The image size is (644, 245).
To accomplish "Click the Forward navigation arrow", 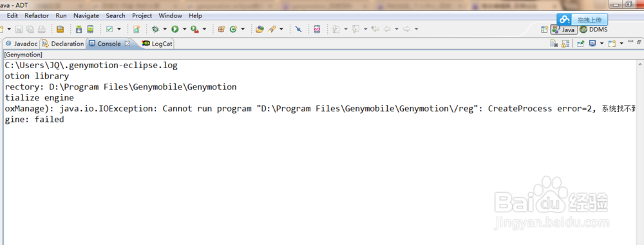I will 406,29.
